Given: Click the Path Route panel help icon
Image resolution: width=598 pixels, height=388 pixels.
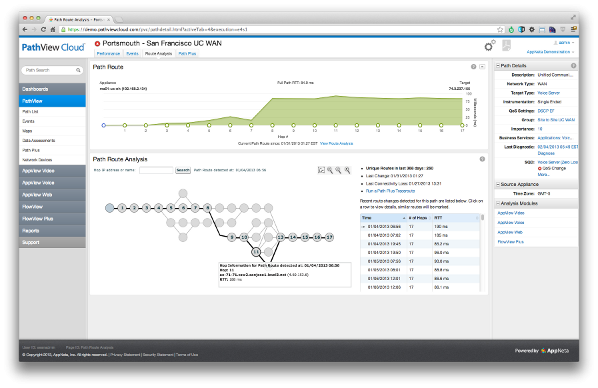Looking at the screenshot, I should pos(473,66).
